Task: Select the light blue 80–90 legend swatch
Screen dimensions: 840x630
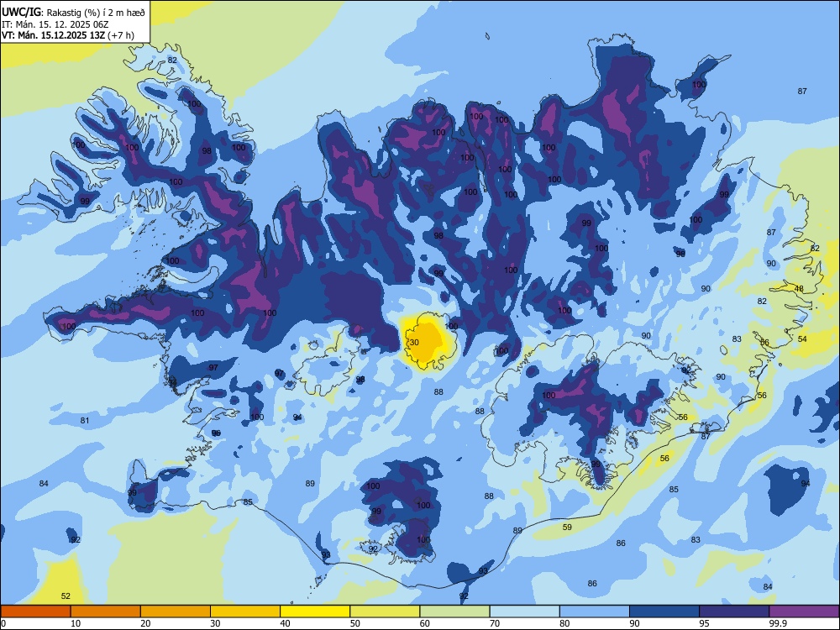Action: [x=595, y=612]
